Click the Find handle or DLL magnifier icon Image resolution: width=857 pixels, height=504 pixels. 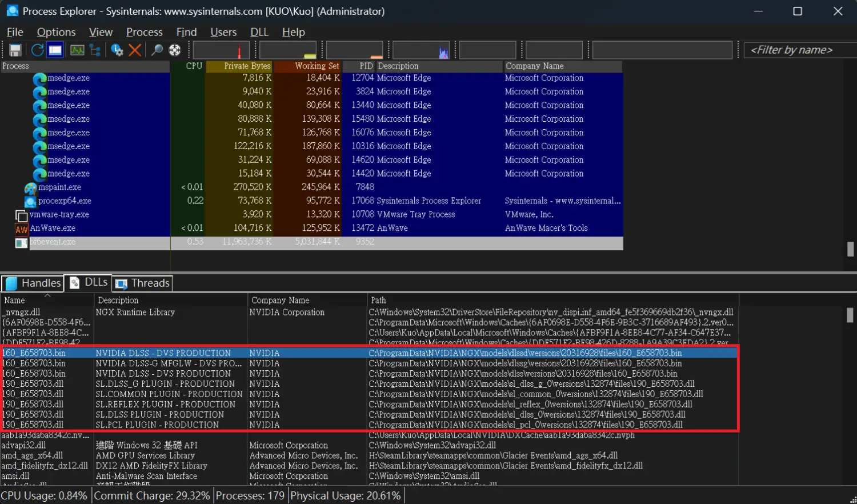(x=157, y=50)
